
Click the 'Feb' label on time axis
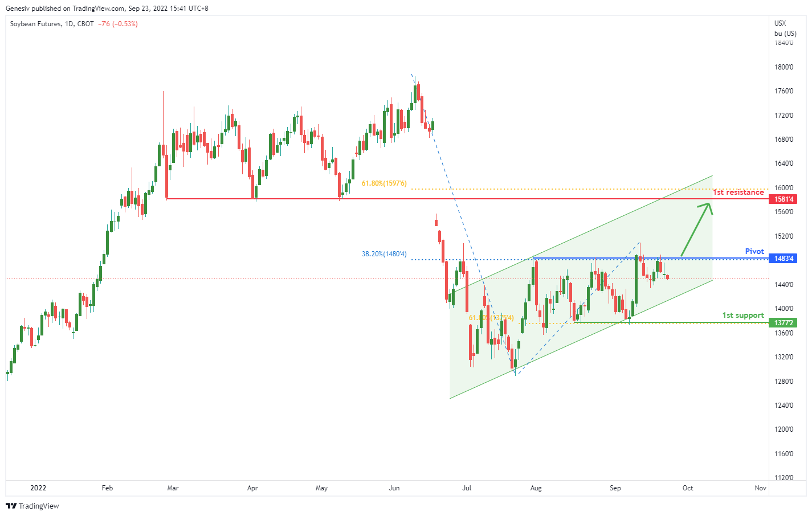coord(107,488)
